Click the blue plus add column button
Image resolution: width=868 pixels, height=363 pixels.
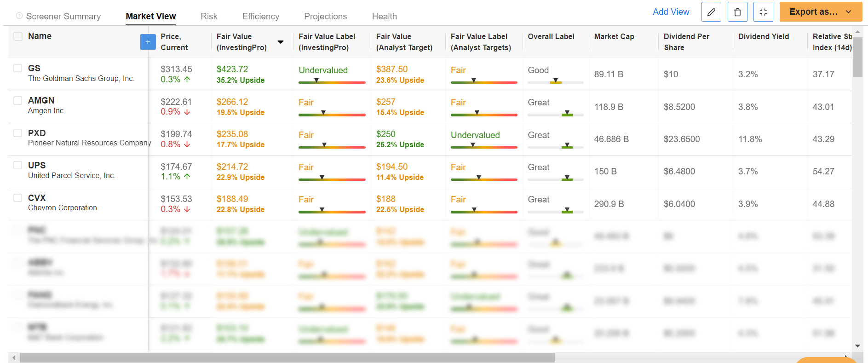pyautogui.click(x=148, y=42)
